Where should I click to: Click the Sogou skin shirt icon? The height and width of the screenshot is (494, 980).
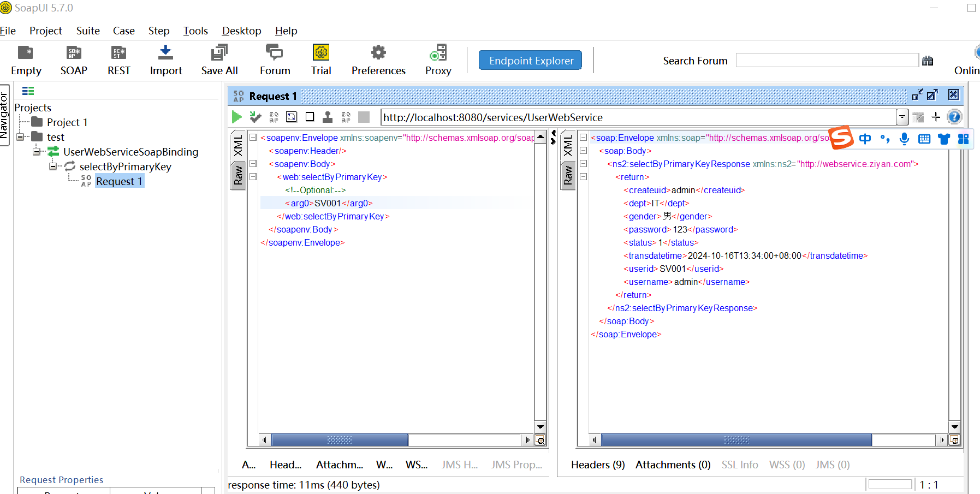click(x=944, y=139)
